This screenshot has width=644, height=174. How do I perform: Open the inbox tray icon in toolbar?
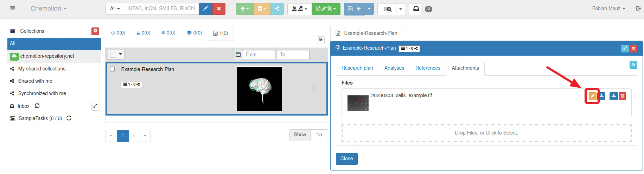(x=416, y=8)
